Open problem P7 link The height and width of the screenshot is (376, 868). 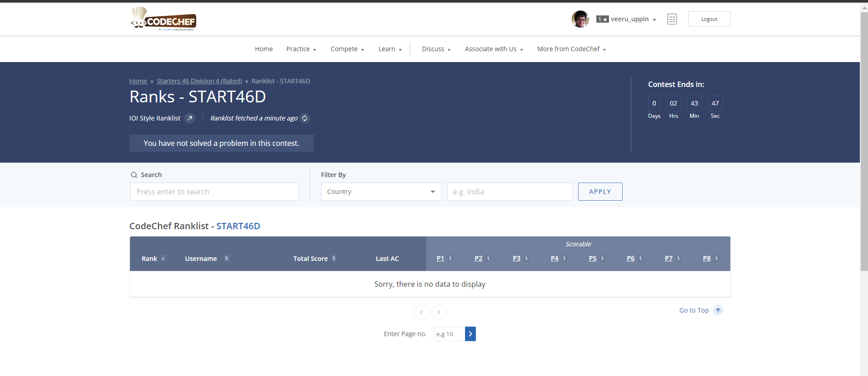pos(668,258)
